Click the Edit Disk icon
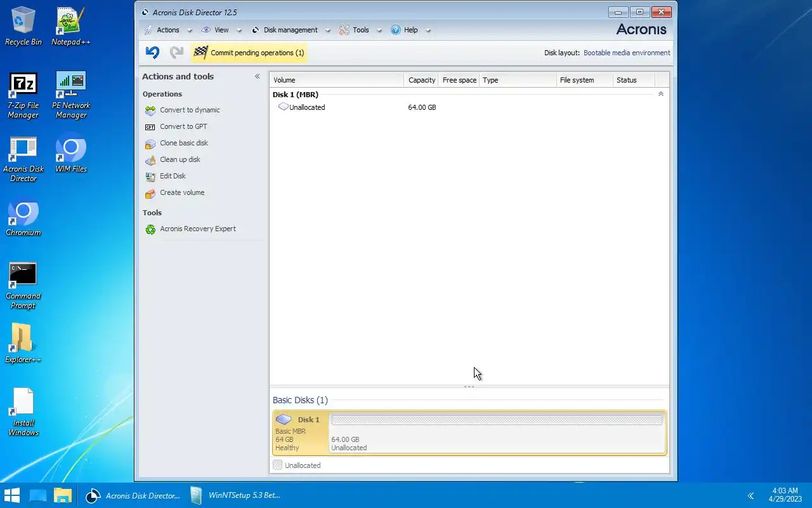 [x=150, y=177]
